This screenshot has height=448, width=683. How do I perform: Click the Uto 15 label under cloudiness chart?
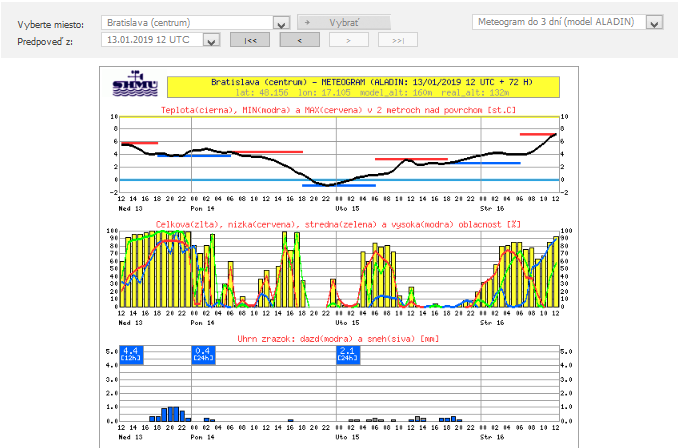pos(347,322)
